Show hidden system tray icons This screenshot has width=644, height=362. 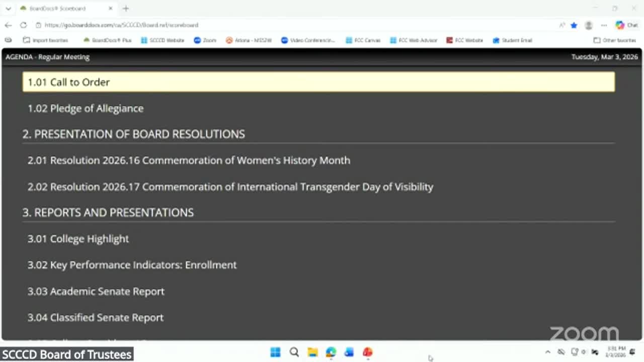click(x=548, y=352)
